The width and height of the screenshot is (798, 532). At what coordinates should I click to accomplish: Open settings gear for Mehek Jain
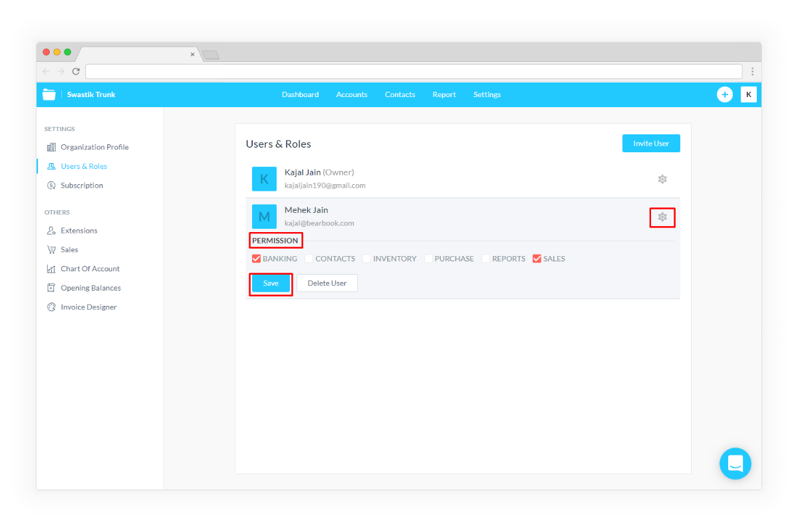point(662,217)
